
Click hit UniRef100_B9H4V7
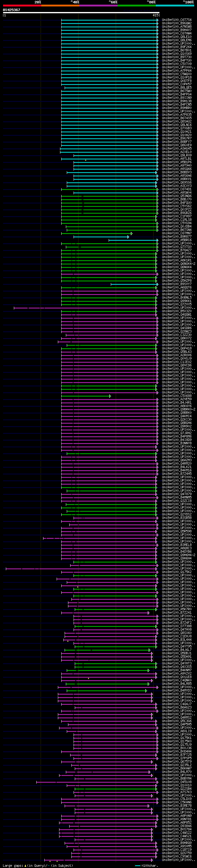177,30
